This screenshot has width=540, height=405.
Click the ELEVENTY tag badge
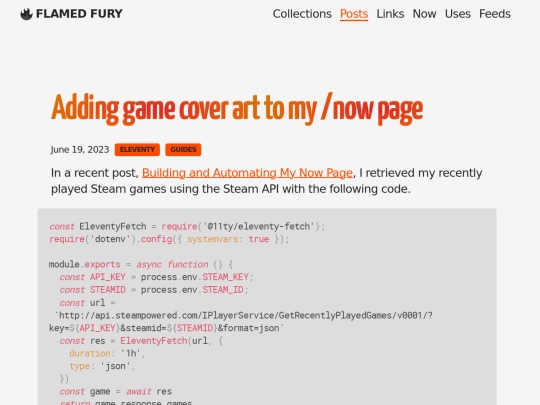137,149
